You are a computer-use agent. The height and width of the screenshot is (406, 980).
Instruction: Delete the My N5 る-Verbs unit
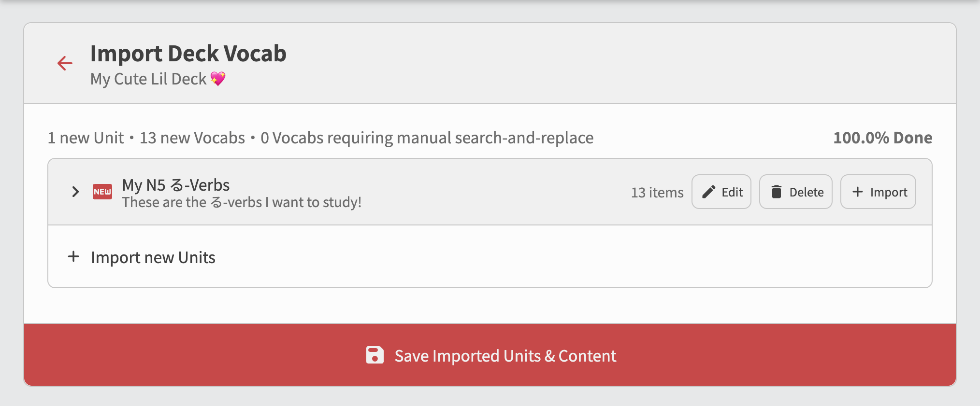tap(795, 192)
